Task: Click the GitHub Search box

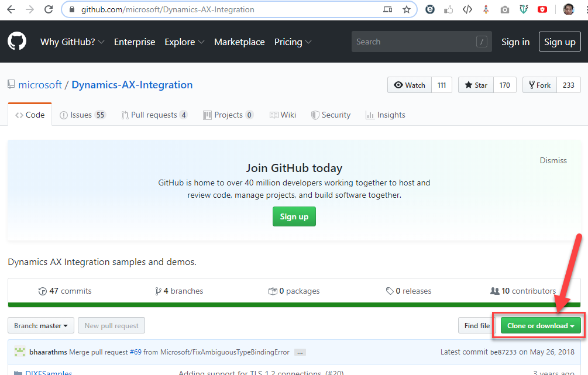Action: coord(421,42)
